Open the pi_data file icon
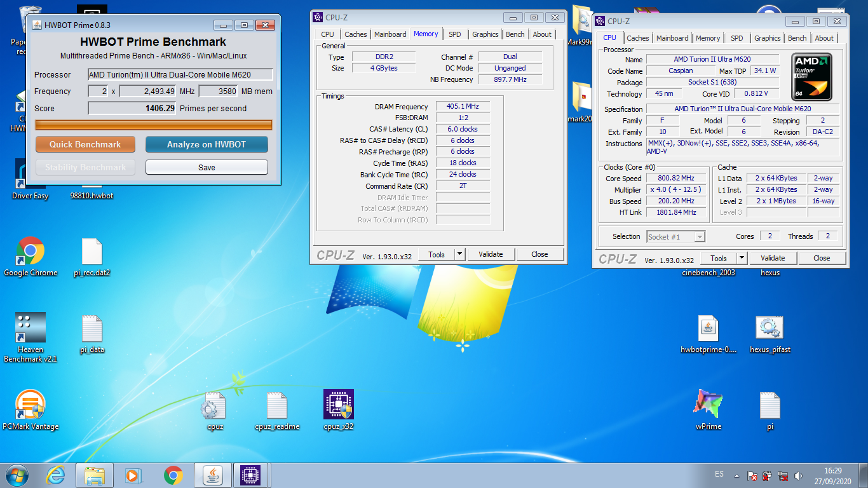The height and width of the screenshot is (488, 868). click(92, 334)
